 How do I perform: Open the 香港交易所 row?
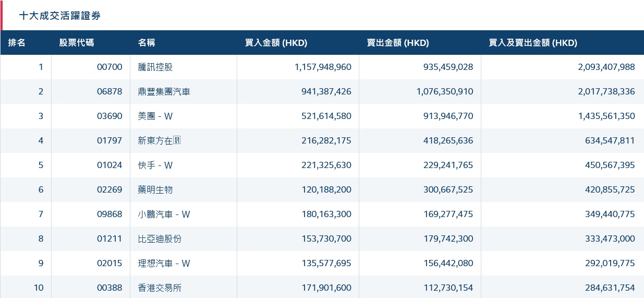click(322, 288)
